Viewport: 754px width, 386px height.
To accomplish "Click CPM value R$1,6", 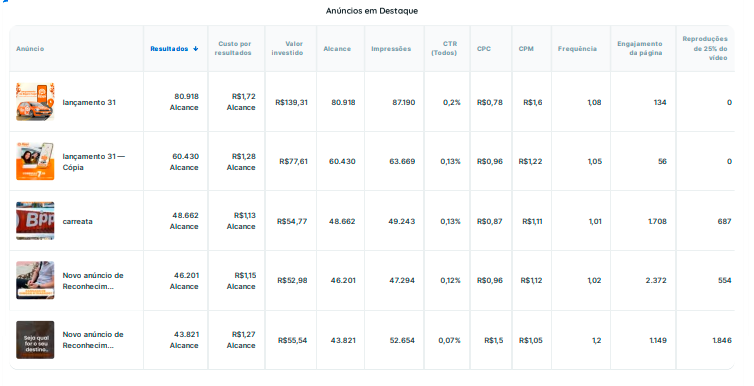I will tap(533, 102).
